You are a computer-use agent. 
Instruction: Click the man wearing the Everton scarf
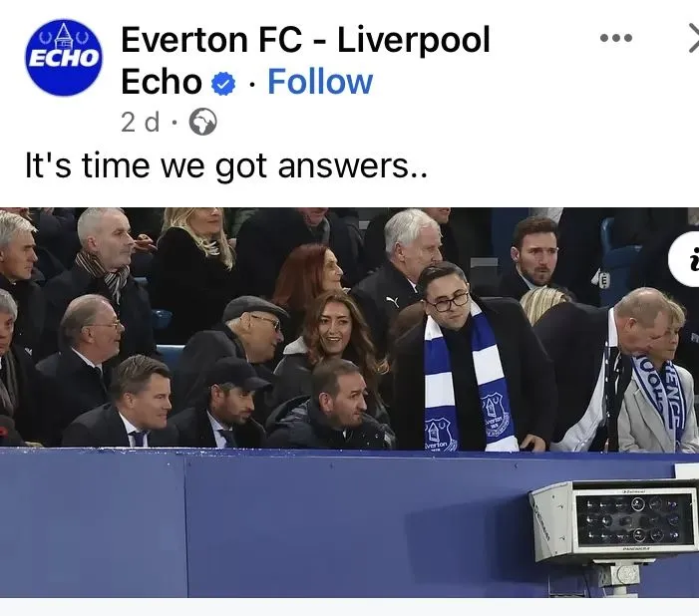click(x=468, y=361)
